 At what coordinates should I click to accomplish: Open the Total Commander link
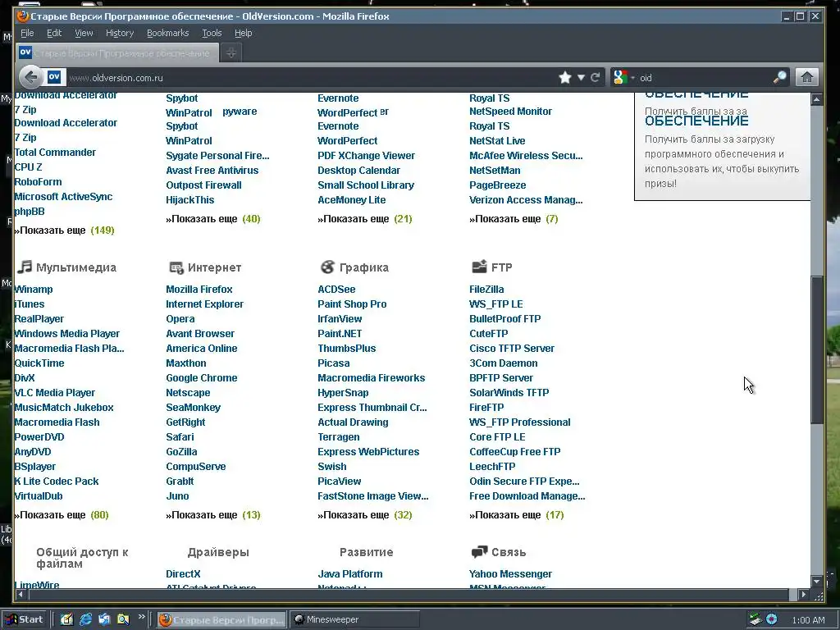(55, 152)
